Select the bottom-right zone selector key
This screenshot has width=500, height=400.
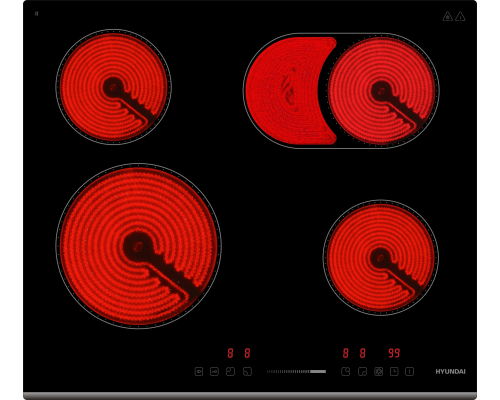pos(363,371)
